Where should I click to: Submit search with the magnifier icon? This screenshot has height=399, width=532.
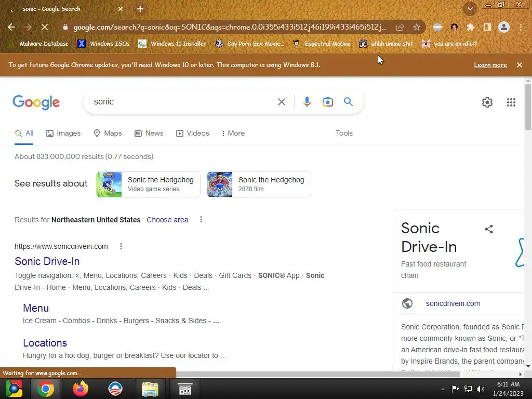[x=348, y=101]
